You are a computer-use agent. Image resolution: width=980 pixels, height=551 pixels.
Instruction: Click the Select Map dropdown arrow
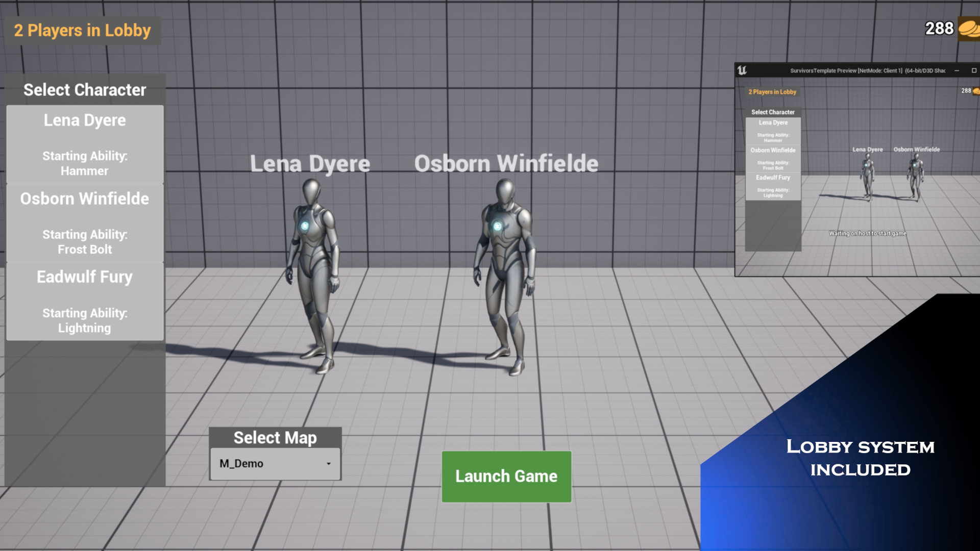click(329, 464)
